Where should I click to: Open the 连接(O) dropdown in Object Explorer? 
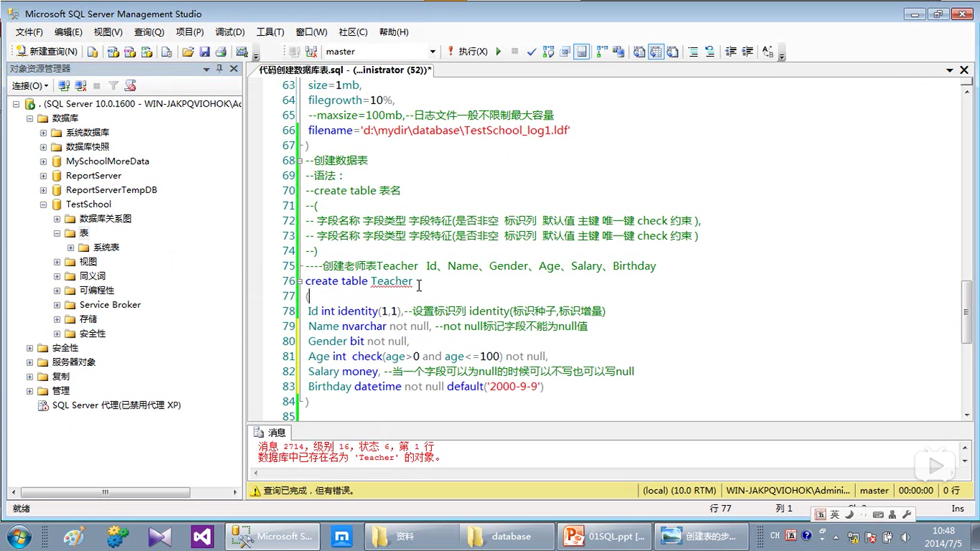coord(30,86)
